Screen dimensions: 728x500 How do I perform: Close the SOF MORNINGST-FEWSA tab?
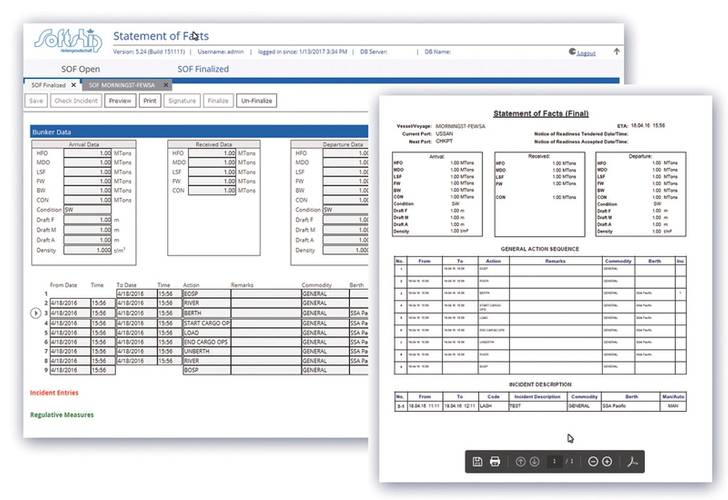pyautogui.click(x=166, y=86)
